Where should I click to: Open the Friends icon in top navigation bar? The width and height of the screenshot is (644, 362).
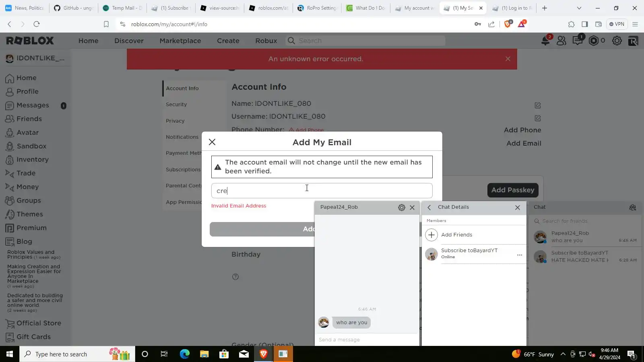coord(561,41)
